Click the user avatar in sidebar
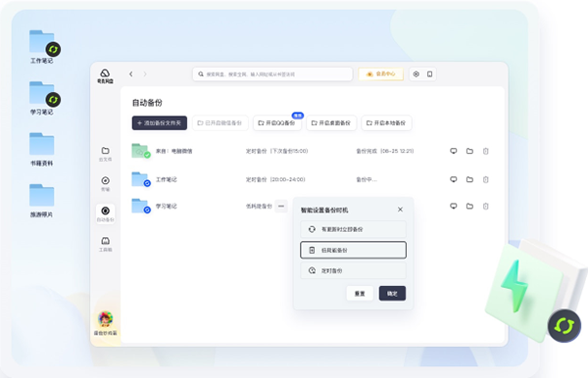The image size is (588, 378). pos(106,319)
